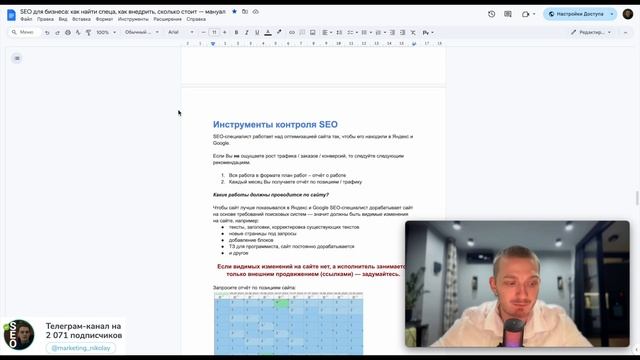Star the document title
This screenshot has height=360, width=640.
(234, 11)
